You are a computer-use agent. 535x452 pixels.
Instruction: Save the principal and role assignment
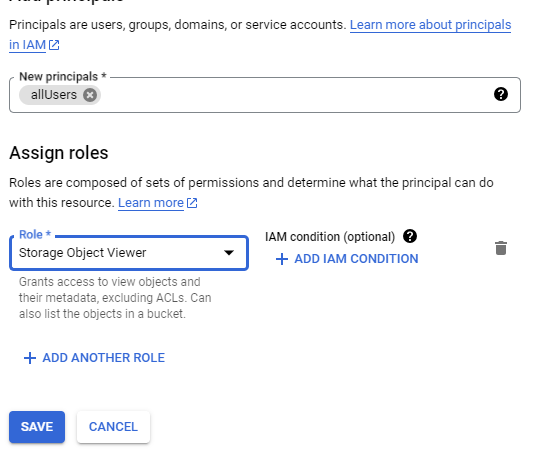click(x=37, y=427)
